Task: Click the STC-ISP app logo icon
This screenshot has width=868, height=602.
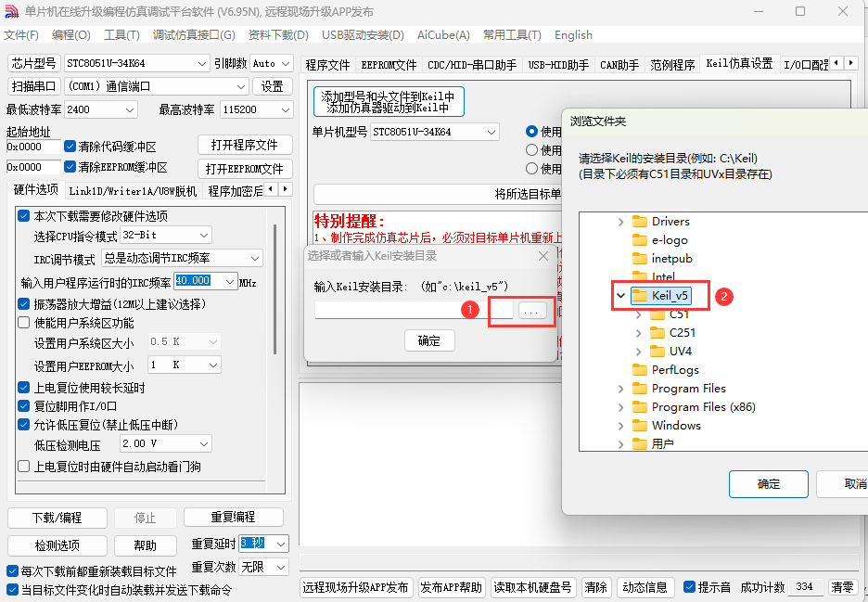Action: (11, 11)
